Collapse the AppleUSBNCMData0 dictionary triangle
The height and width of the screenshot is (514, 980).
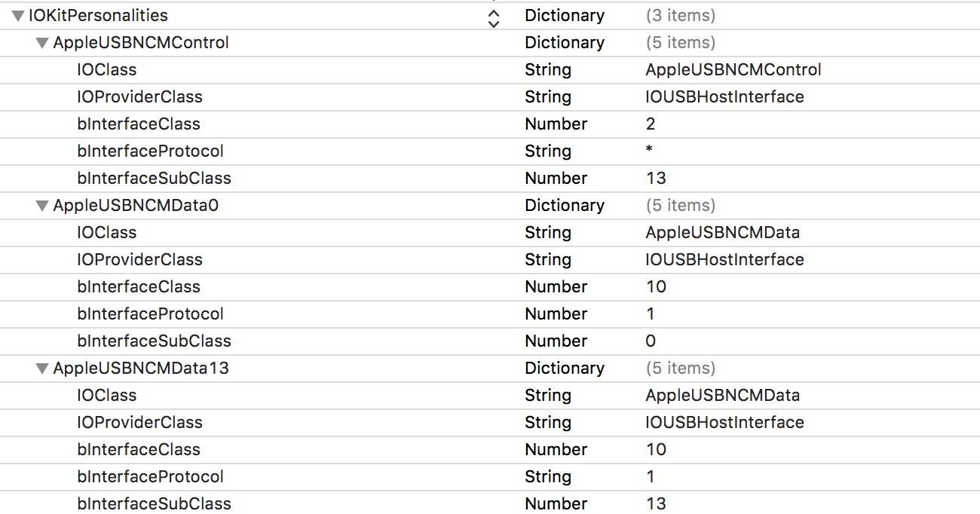tap(42, 206)
